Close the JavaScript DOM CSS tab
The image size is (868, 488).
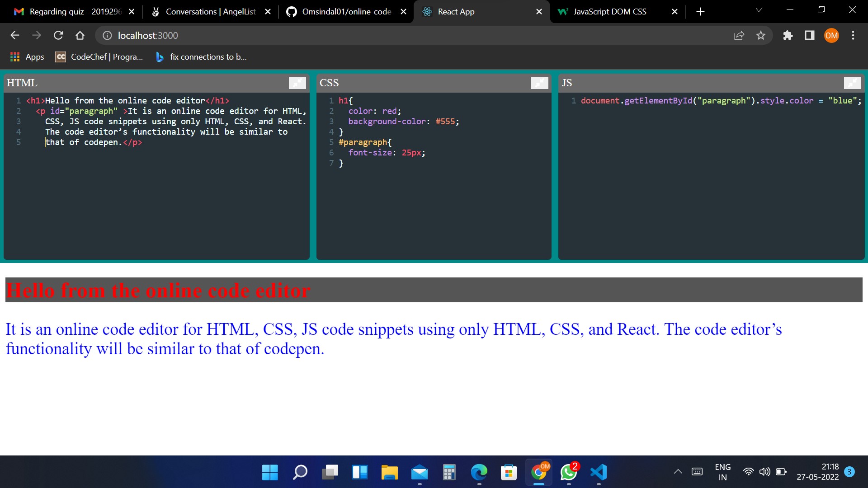point(675,12)
